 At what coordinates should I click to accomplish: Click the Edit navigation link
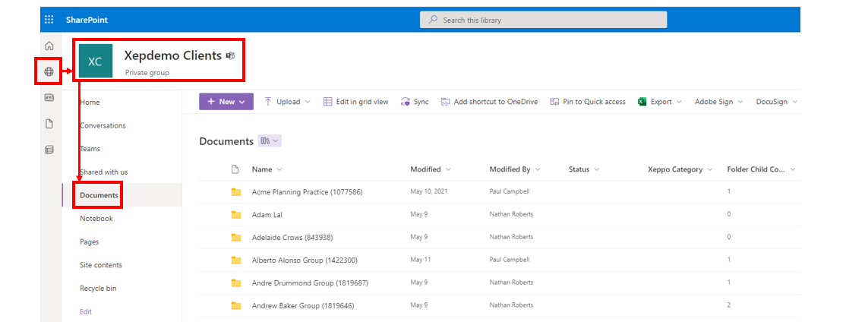[86, 311]
